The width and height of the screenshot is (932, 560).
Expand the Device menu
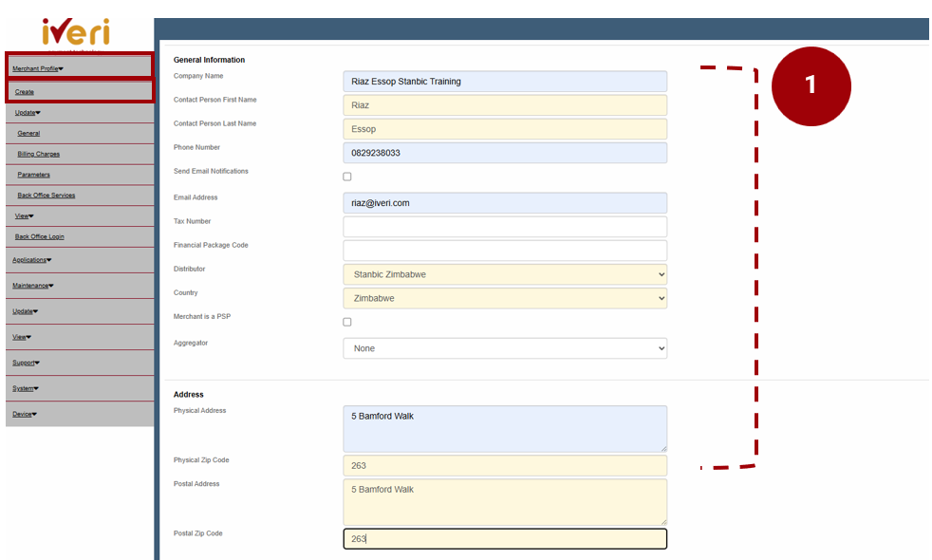pyautogui.click(x=25, y=415)
